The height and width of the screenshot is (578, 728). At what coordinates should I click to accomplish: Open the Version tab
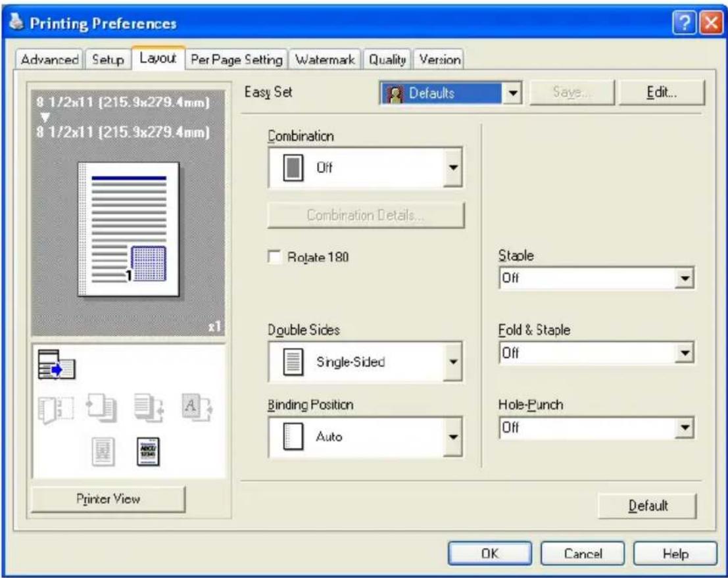point(439,60)
